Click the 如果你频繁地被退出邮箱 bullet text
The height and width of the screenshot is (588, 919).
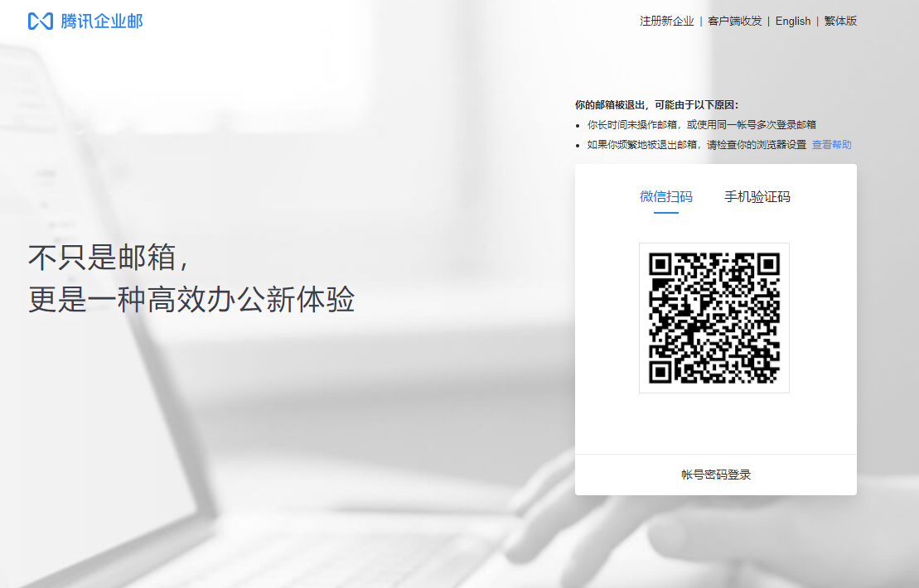tap(696, 145)
